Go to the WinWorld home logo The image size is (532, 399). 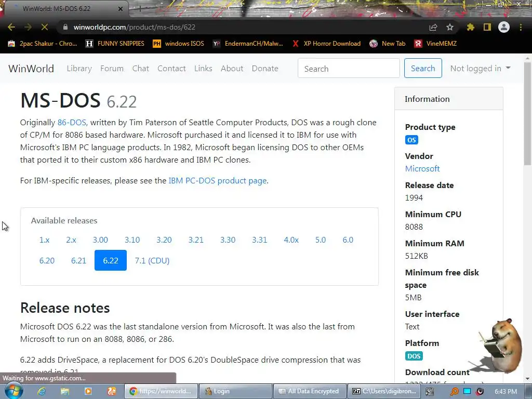pos(31,68)
